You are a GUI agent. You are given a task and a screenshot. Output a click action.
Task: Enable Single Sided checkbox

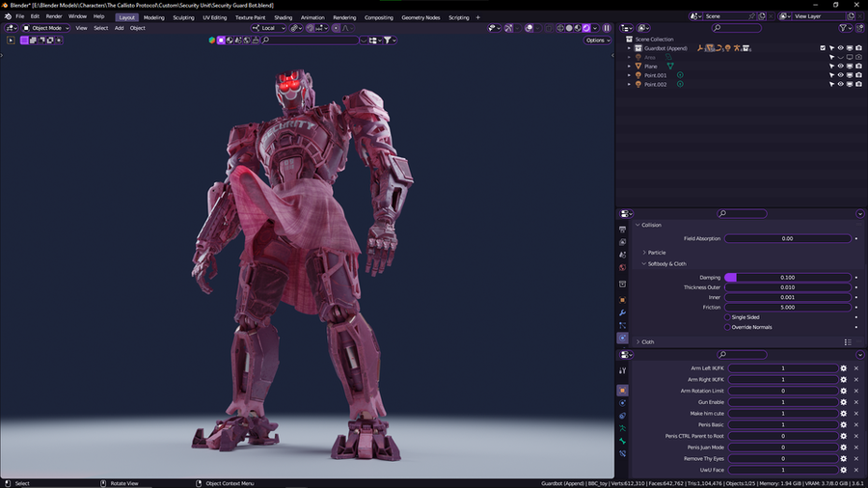coord(727,317)
